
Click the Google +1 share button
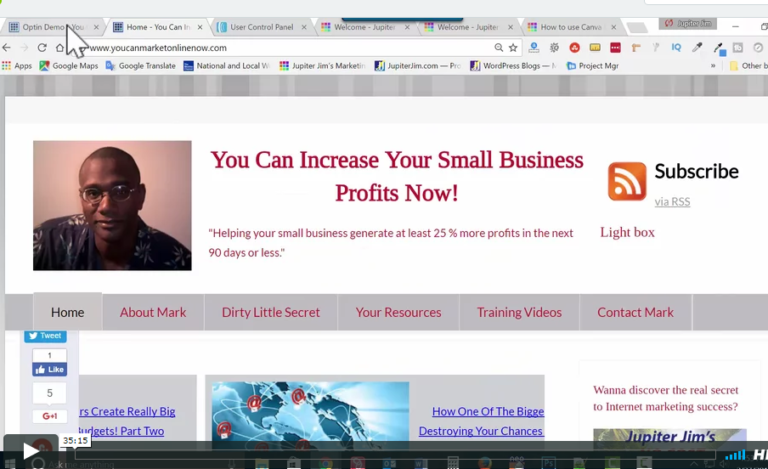coord(49,416)
